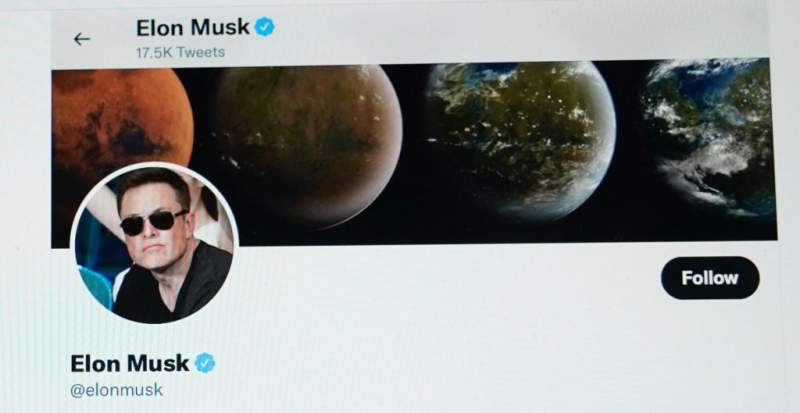Click the sunglasses in the profile photo
The width and height of the screenshot is (800, 413).
[x=153, y=222]
